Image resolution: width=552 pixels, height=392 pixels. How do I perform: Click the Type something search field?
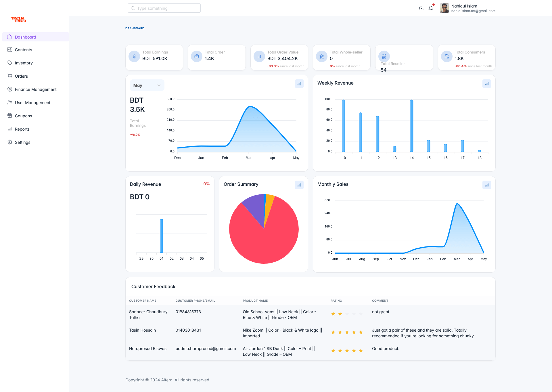pyautogui.click(x=164, y=8)
